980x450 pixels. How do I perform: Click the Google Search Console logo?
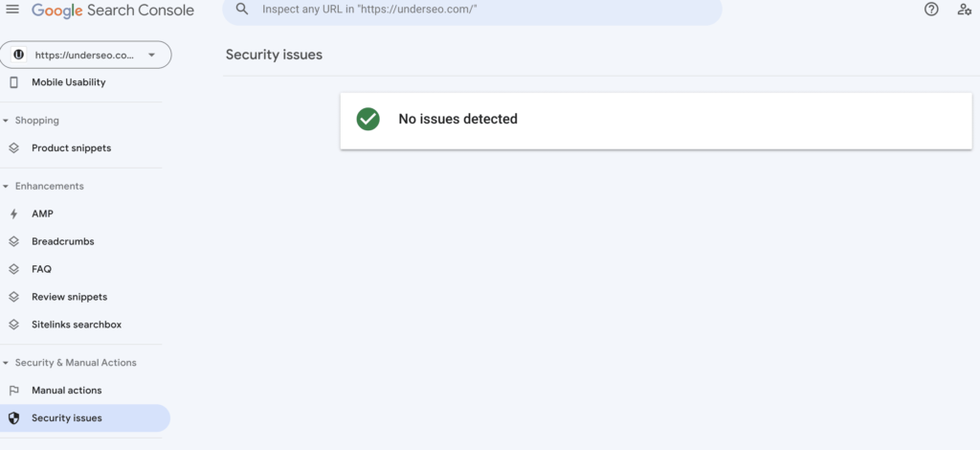click(113, 11)
